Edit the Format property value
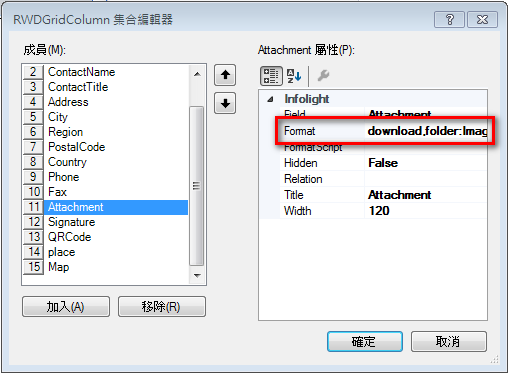The height and width of the screenshot is (374, 509). [x=426, y=131]
